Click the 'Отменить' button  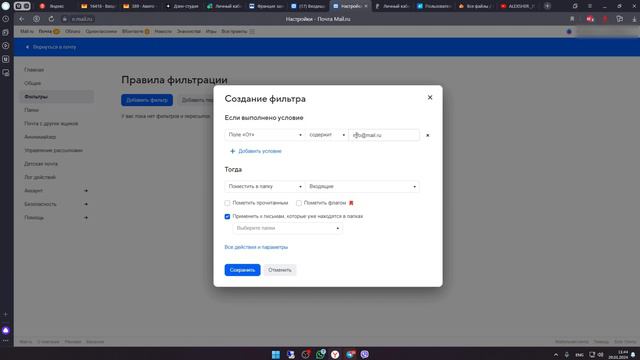tap(280, 270)
